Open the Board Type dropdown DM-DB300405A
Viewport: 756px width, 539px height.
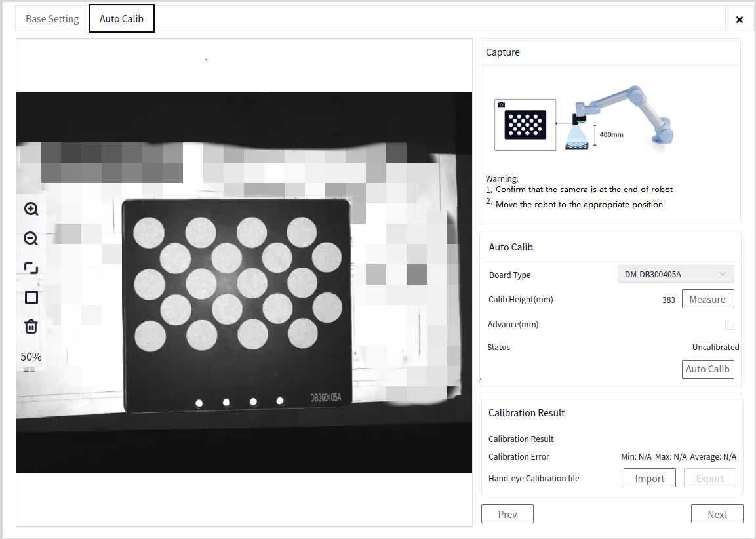click(x=675, y=274)
